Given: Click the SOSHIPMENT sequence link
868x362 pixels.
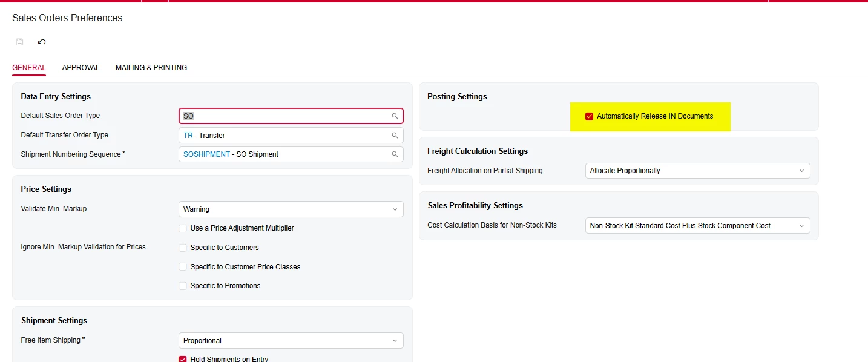Looking at the screenshot, I should (x=206, y=154).
